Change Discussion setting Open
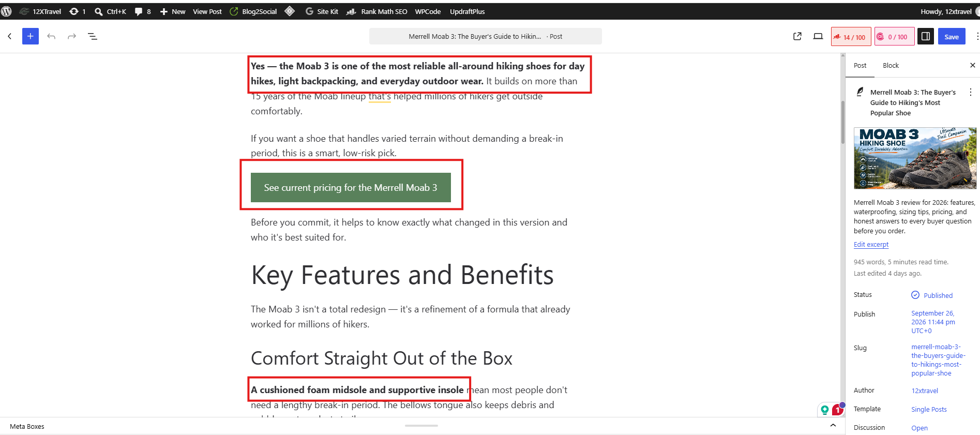This screenshot has height=435, width=980. click(x=919, y=428)
